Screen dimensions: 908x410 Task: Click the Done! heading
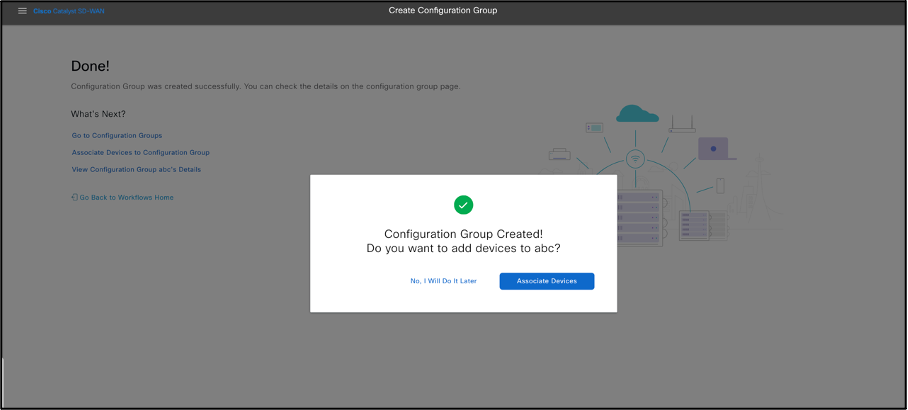pos(90,65)
